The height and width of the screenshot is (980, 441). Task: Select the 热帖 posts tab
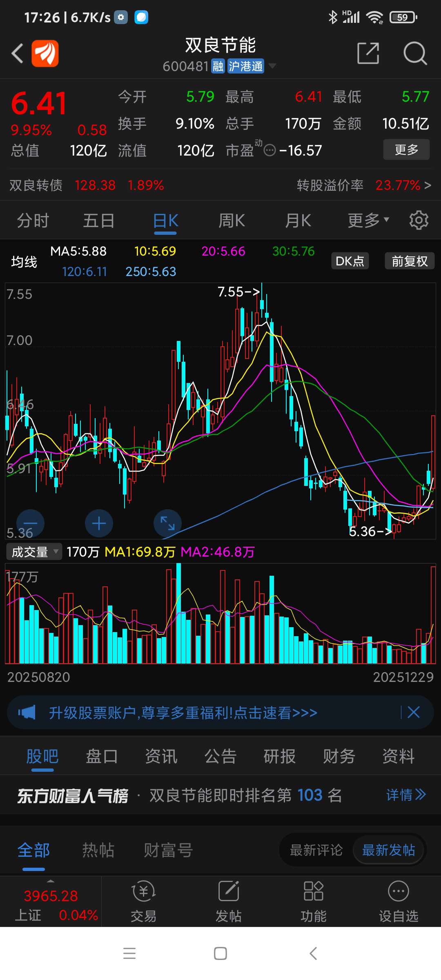pos(98,851)
